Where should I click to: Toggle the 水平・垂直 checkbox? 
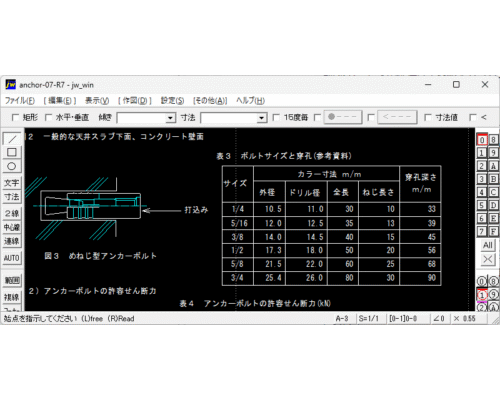49,118
